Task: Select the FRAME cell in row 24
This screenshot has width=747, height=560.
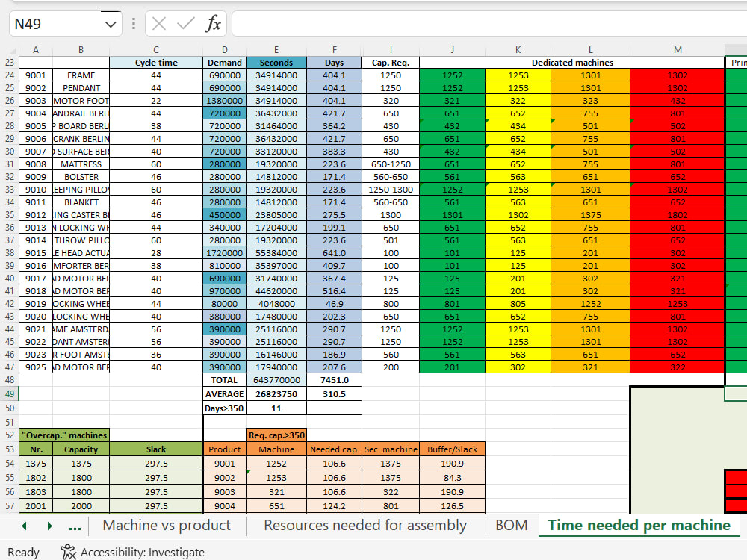Action: pos(81,75)
